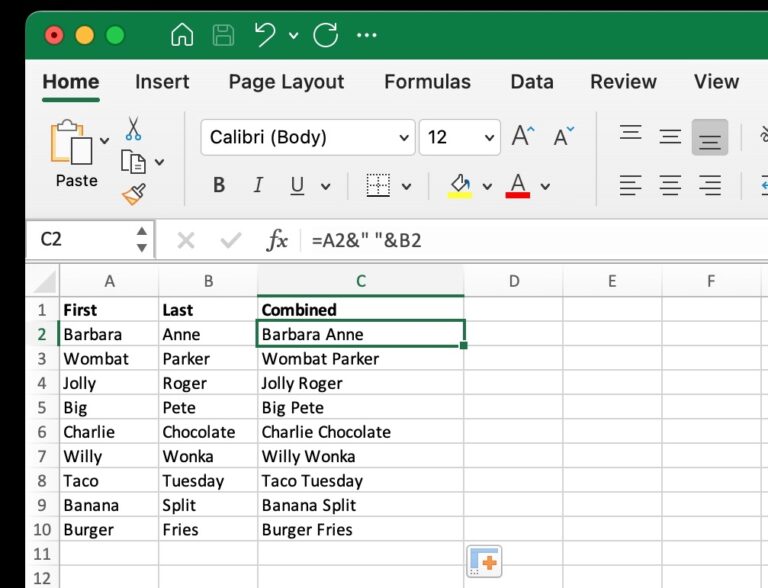Align cell content to middle
Screen dimensions: 768x588
[670, 136]
